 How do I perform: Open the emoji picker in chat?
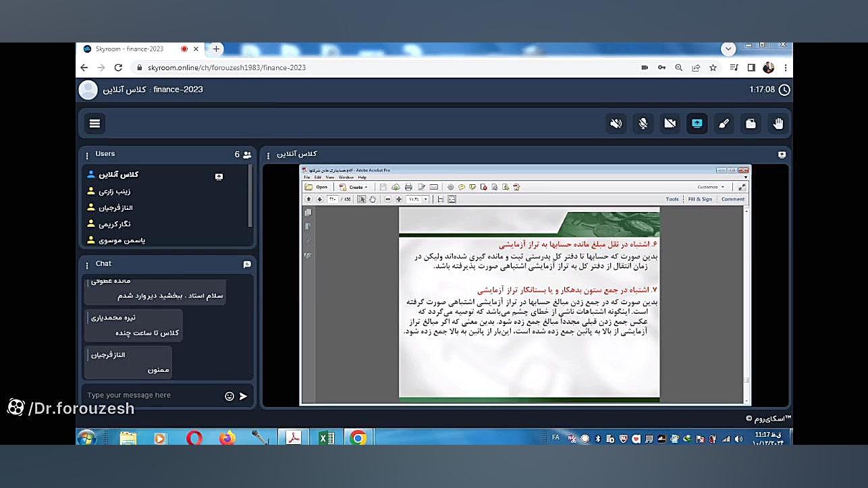tap(229, 396)
